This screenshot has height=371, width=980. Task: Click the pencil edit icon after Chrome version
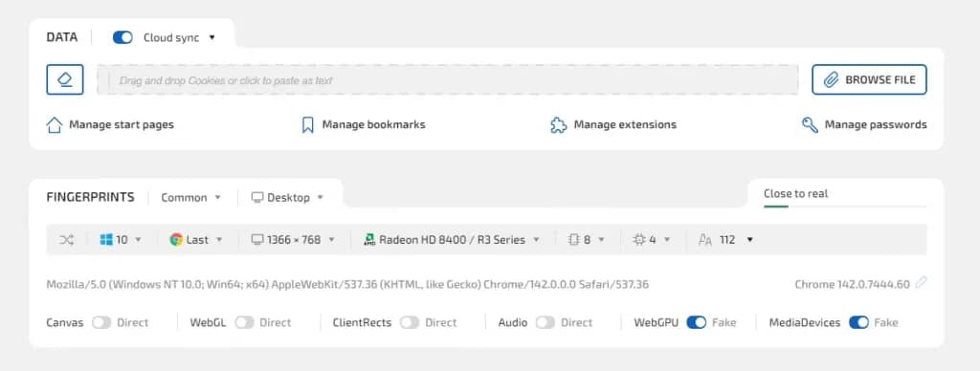921,283
